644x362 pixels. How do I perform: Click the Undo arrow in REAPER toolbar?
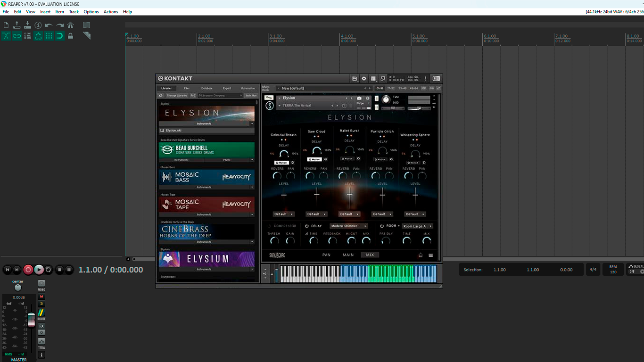49,25
